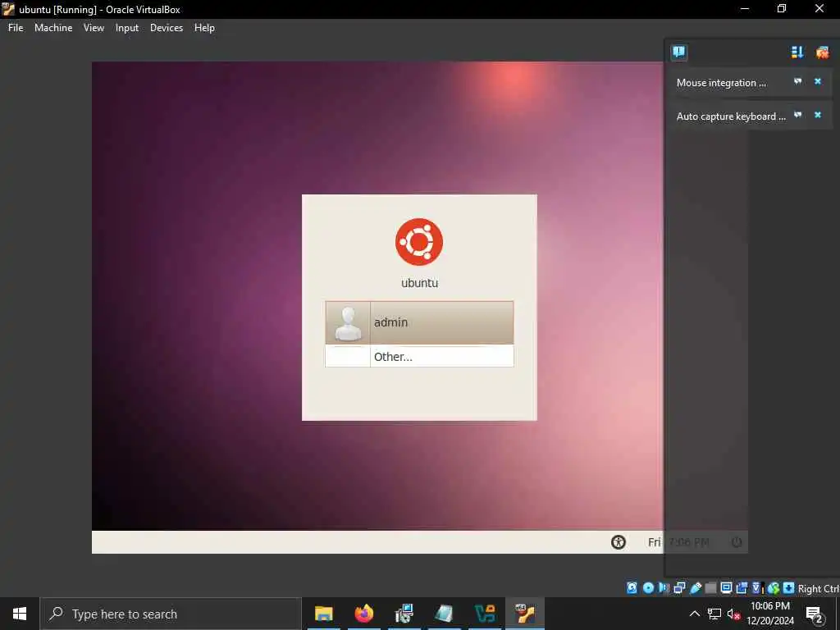The height and width of the screenshot is (630, 840).
Task: Open the Input menu
Action: tap(127, 28)
